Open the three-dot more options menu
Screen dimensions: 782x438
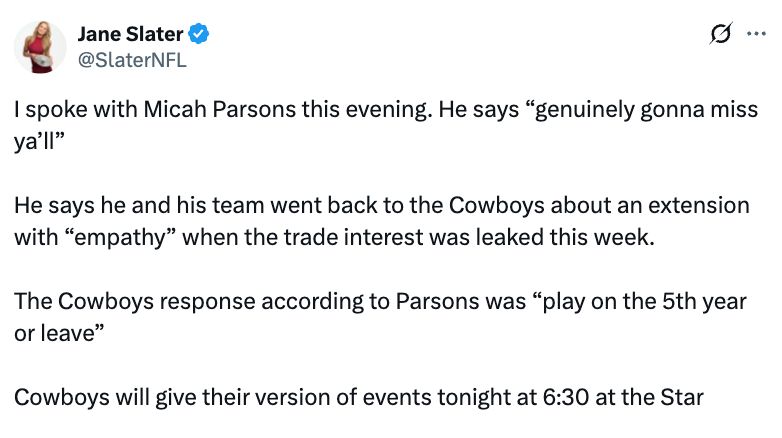tap(756, 33)
